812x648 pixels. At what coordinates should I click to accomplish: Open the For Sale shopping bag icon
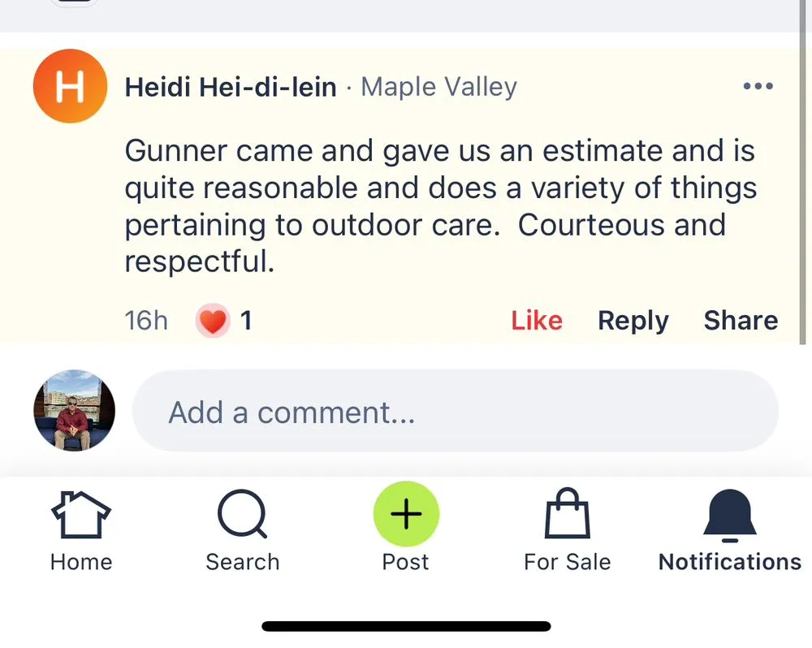click(x=567, y=513)
